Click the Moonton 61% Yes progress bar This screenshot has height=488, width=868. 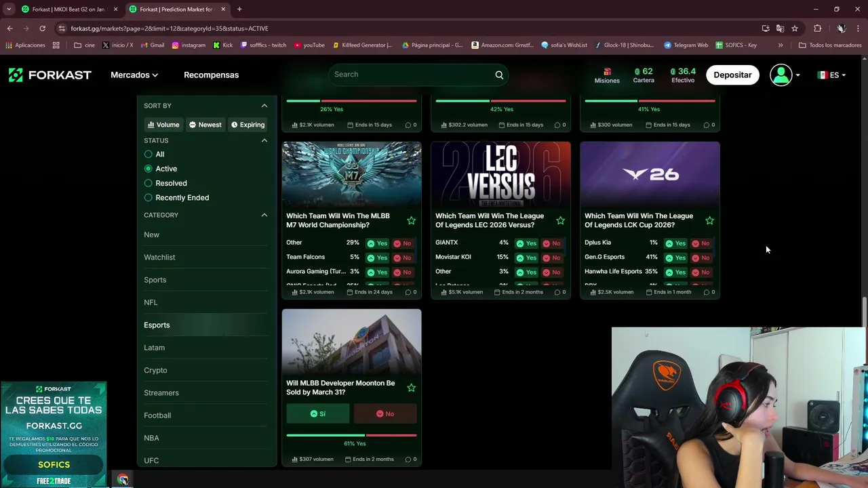coord(351,435)
